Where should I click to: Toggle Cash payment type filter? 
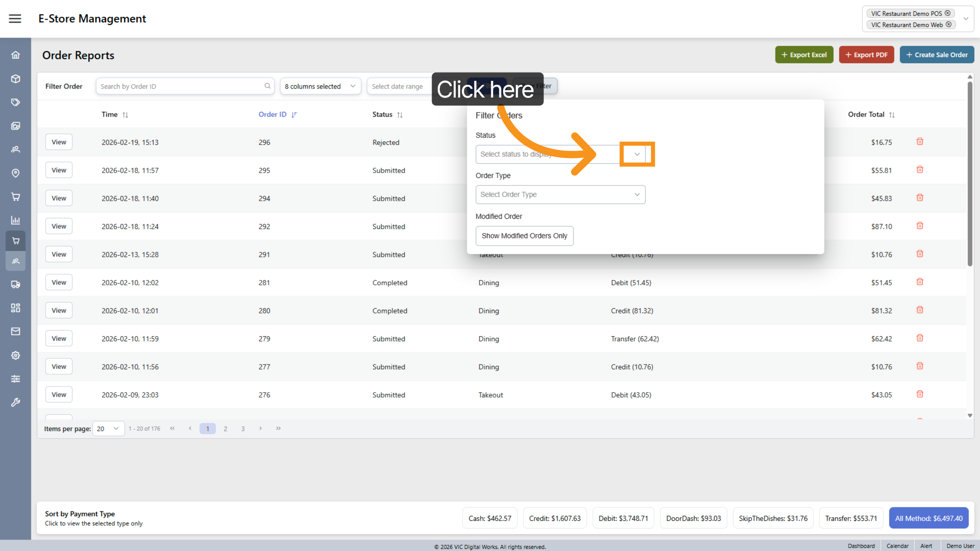point(490,518)
